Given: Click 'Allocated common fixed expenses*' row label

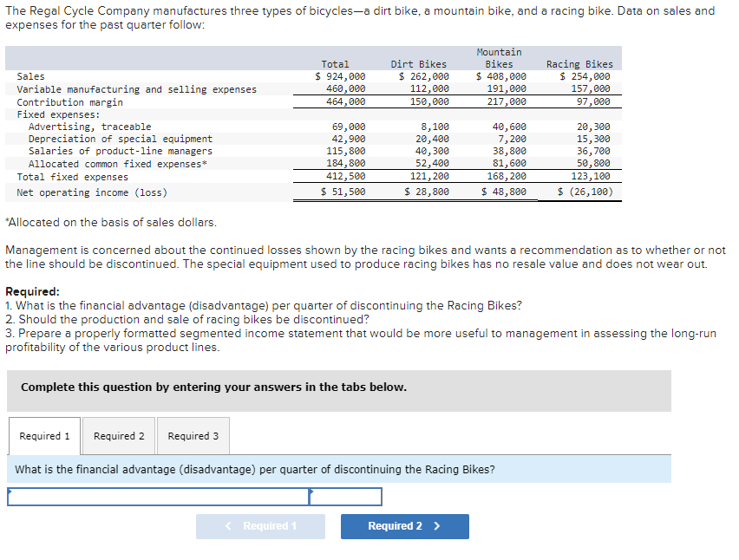Looking at the screenshot, I should [118, 164].
